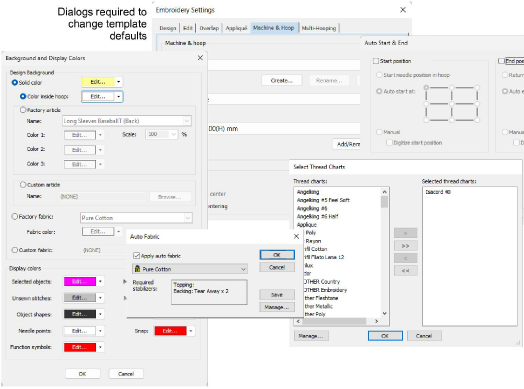524x389 pixels.
Task: Choose Factory article radio button
Action: click(x=23, y=110)
